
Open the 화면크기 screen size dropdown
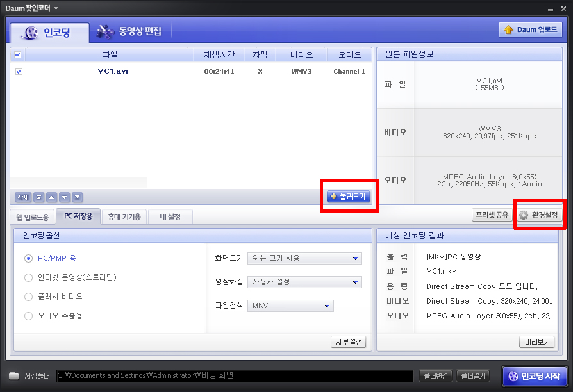(304, 259)
